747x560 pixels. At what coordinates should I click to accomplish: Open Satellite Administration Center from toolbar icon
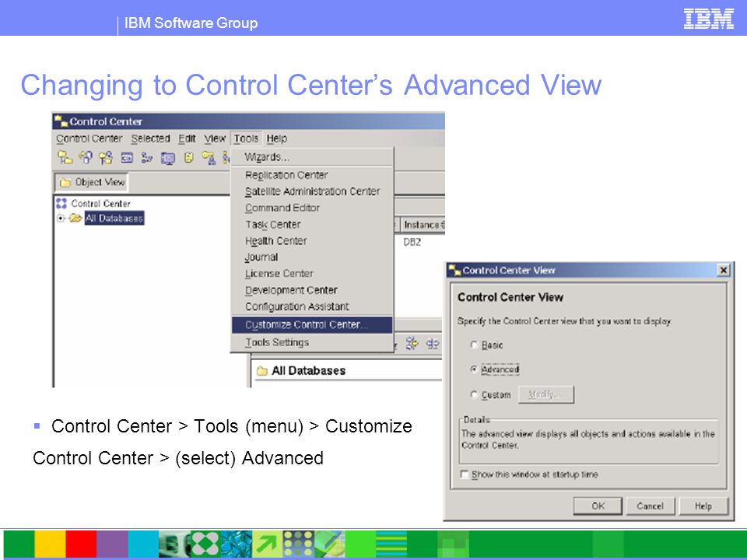(x=106, y=158)
